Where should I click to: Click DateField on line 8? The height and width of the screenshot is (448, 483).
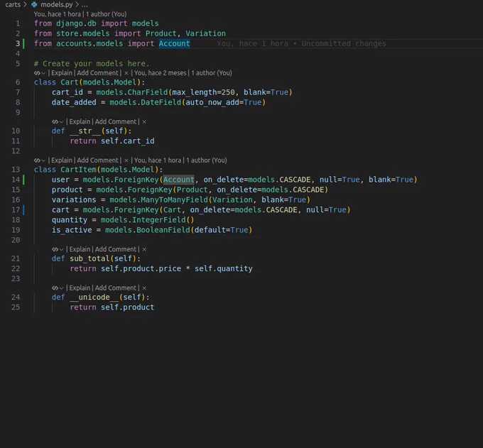point(161,102)
